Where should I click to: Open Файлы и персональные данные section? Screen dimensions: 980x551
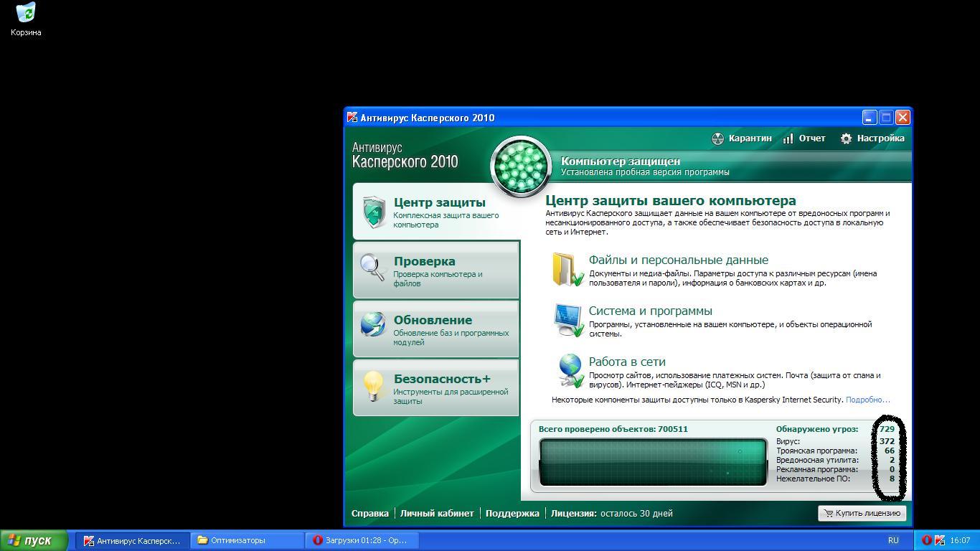click(678, 260)
